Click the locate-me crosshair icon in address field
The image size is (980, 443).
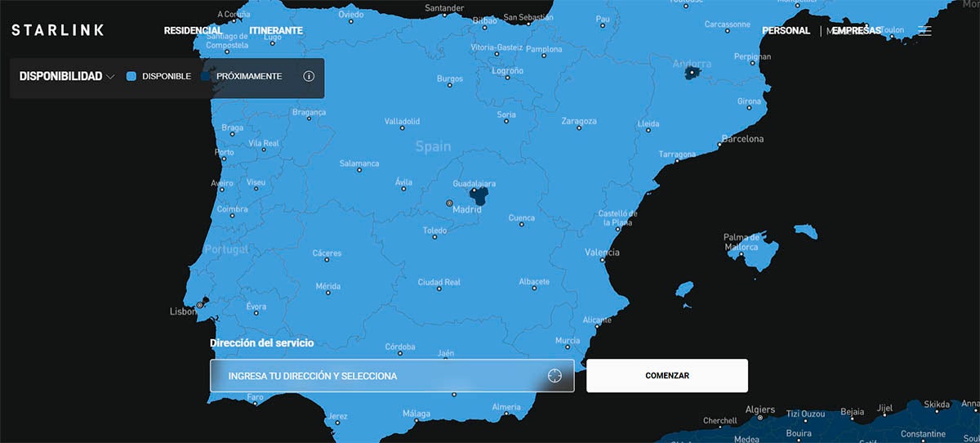(555, 376)
